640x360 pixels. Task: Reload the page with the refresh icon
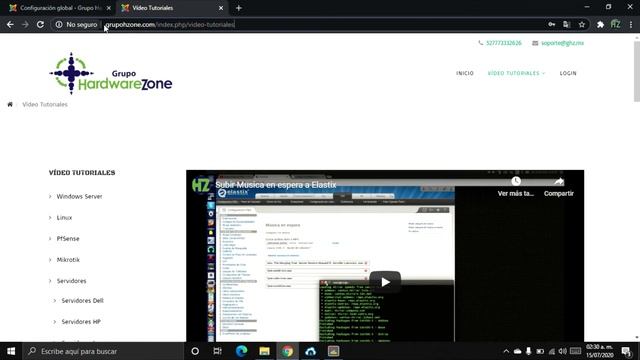[x=40, y=24]
